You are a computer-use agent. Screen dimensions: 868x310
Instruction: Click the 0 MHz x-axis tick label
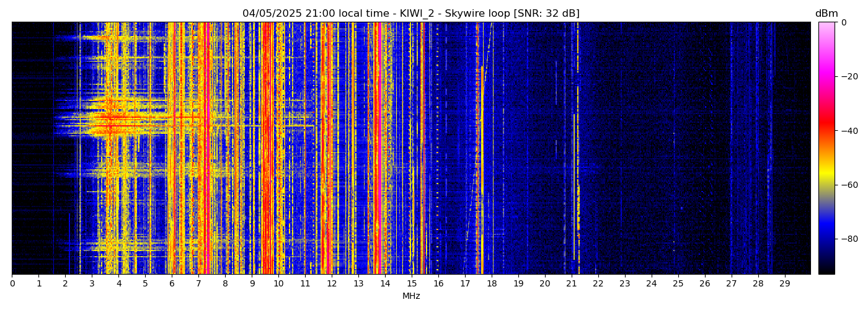click(12, 284)
